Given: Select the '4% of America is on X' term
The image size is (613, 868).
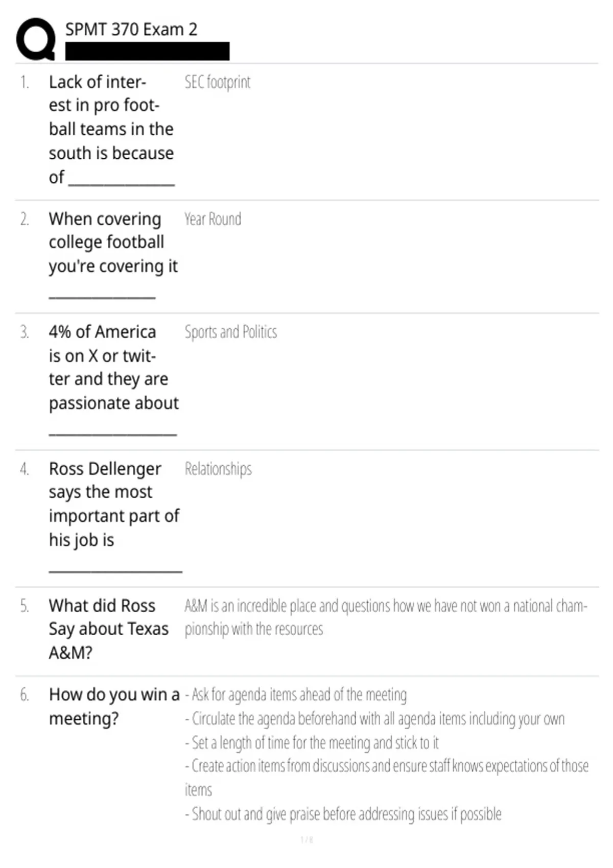Looking at the screenshot, I should [x=114, y=379].
